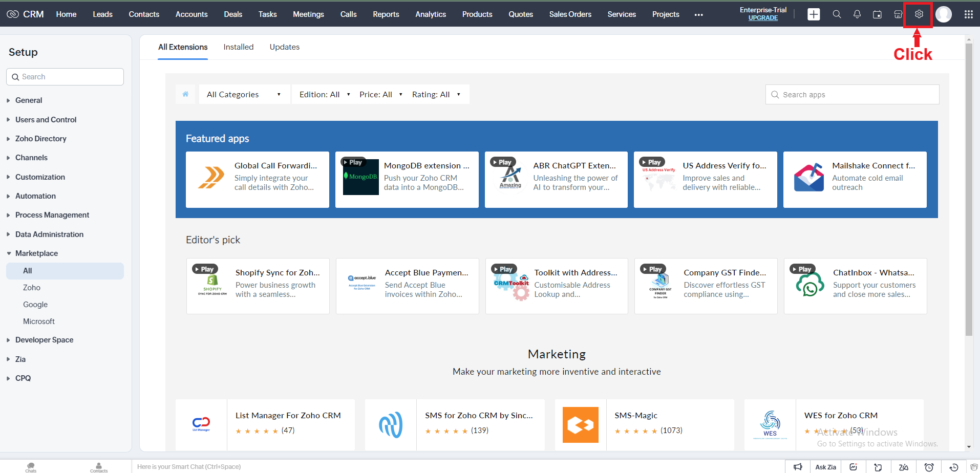Open the All Categories dropdown

[x=244, y=95]
